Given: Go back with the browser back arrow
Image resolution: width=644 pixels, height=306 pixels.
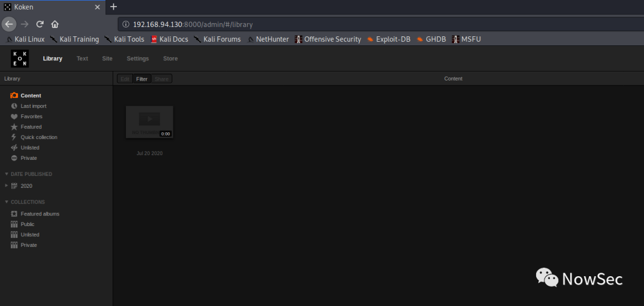Looking at the screenshot, I should (x=9, y=24).
